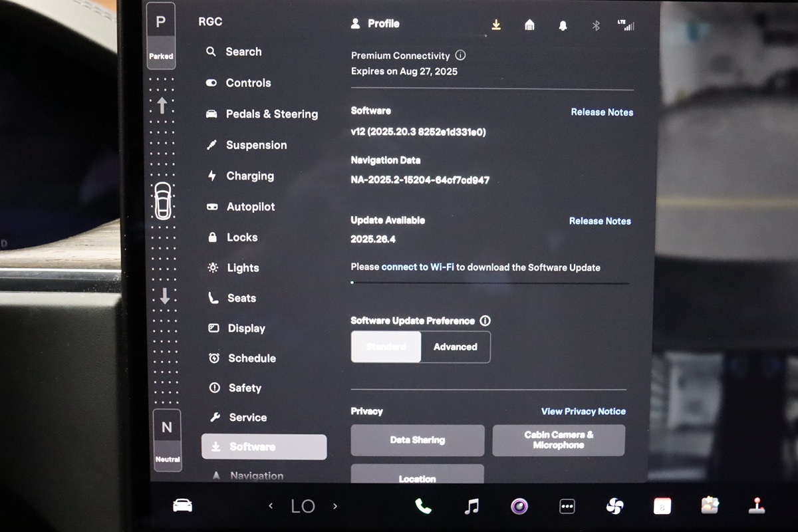This screenshot has width=798, height=532.
Task: Open the purple camera app
Action: [x=519, y=507]
